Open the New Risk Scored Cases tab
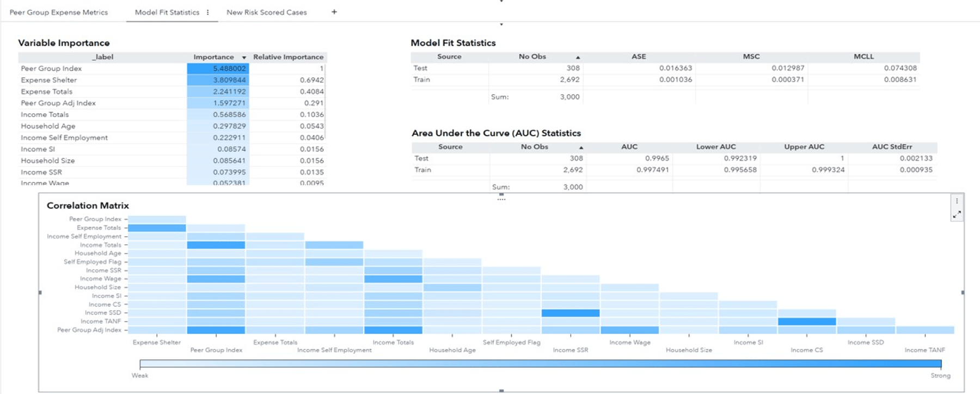980x394 pixels. point(266,12)
